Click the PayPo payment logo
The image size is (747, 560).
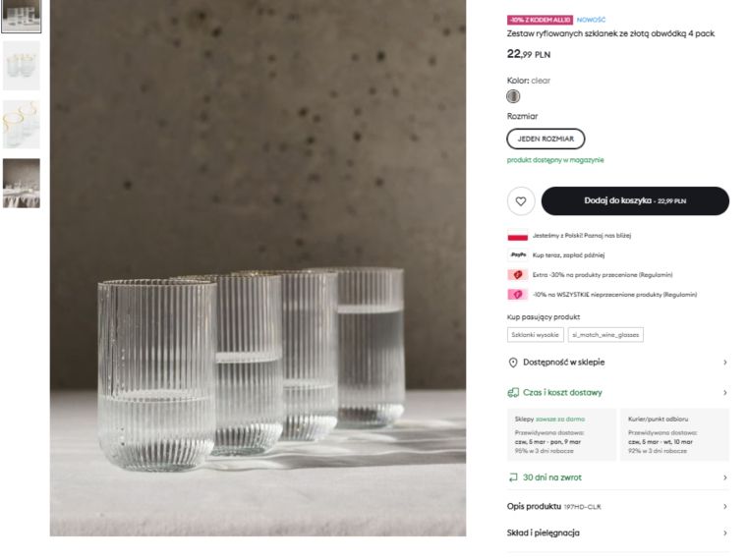517,255
